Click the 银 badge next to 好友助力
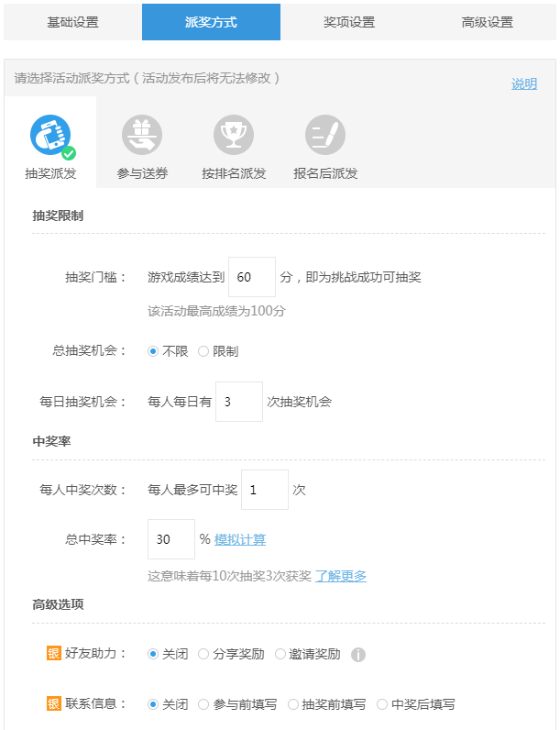The image size is (560, 730). coord(54,653)
